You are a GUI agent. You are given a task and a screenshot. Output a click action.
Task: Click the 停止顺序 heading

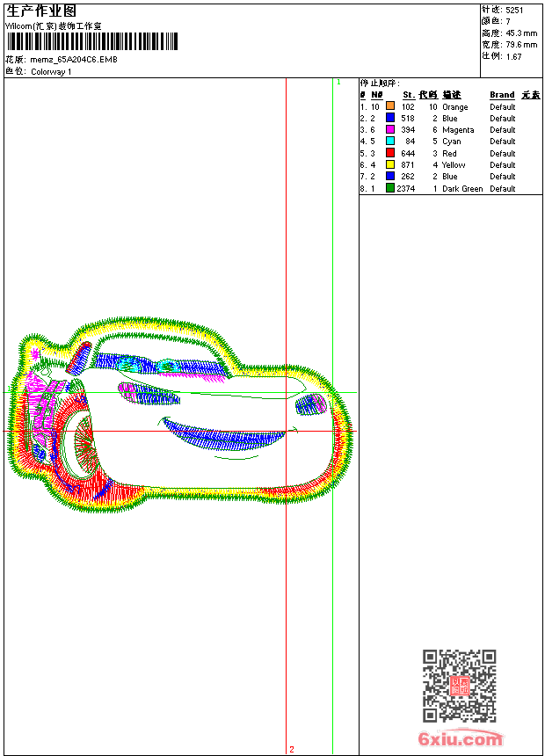(380, 84)
